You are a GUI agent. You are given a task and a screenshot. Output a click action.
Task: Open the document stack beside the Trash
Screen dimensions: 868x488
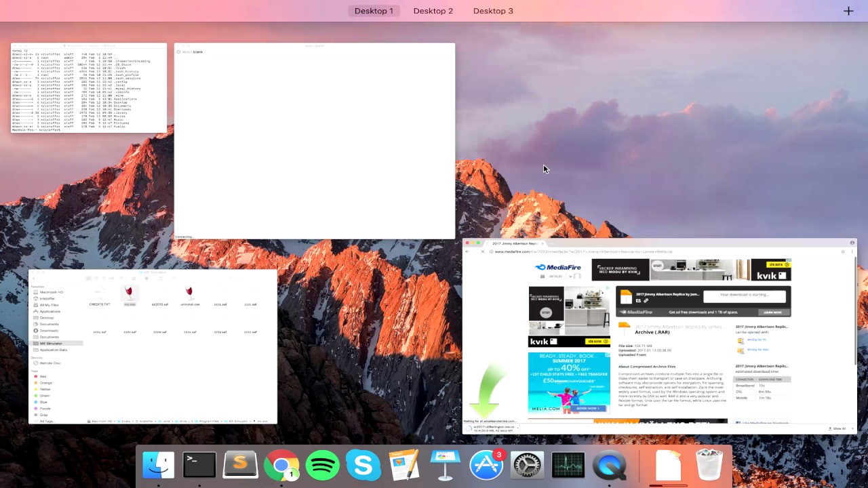669,466
